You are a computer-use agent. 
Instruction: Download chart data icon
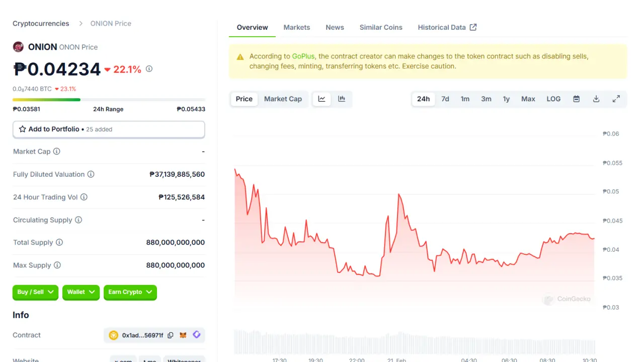tap(596, 99)
